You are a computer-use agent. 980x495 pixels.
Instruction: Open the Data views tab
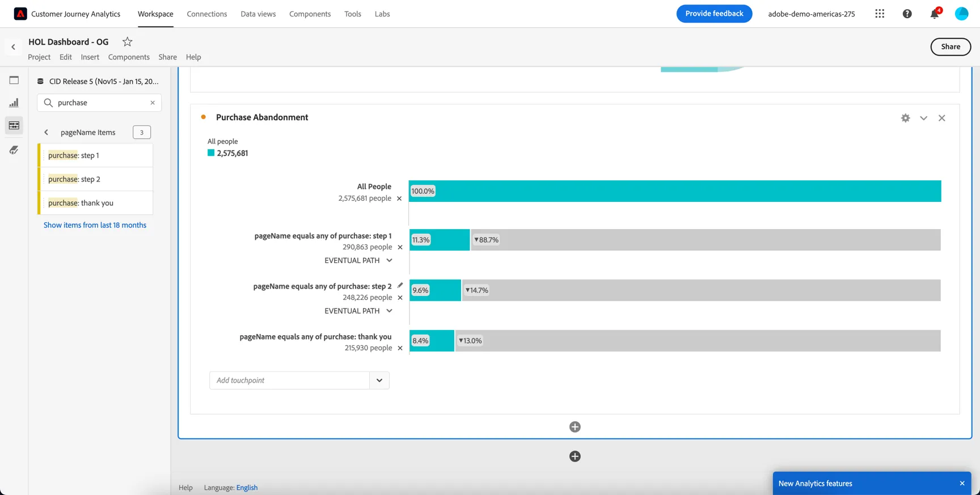(x=258, y=14)
